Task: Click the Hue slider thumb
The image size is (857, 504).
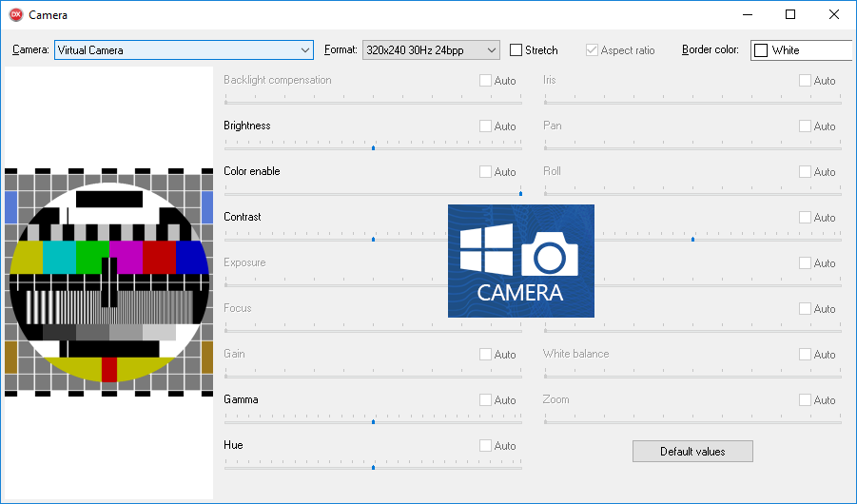Action: (373, 467)
